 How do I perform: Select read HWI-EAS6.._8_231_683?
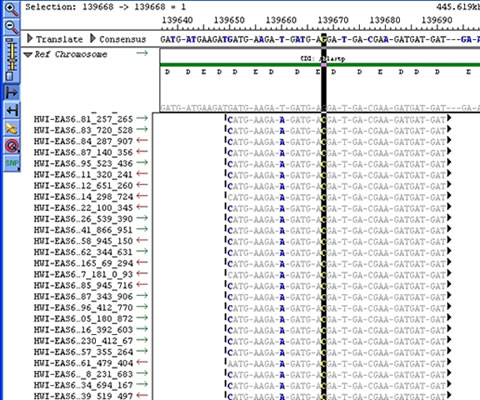point(83,374)
